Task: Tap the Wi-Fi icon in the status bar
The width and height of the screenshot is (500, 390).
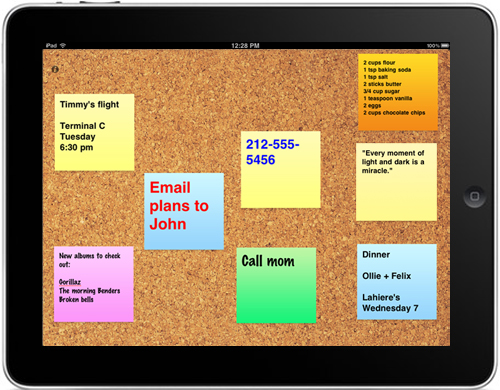Action: 63,45
